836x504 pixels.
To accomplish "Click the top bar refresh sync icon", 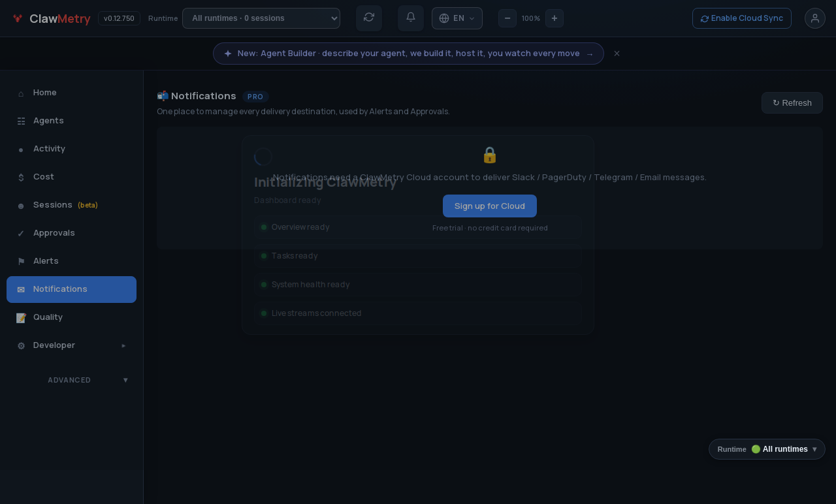I will (369, 18).
